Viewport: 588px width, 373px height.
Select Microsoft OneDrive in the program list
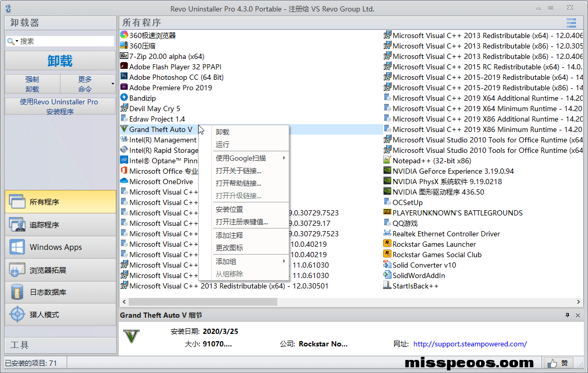[161, 181]
